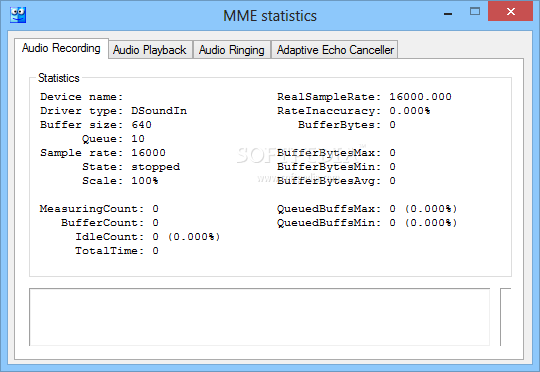Select the Audio Ringing tab
The height and width of the screenshot is (372, 540).
click(x=231, y=50)
